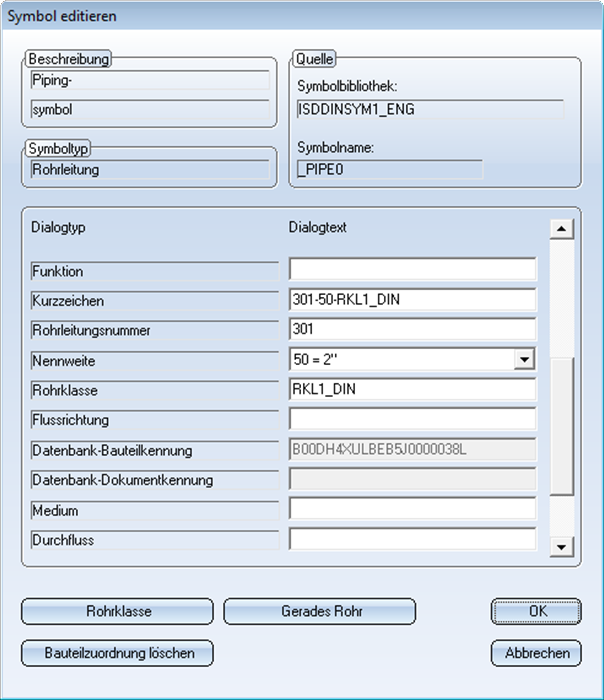Click the Symbolname: label
The width and height of the screenshot is (604, 700).
(x=335, y=147)
